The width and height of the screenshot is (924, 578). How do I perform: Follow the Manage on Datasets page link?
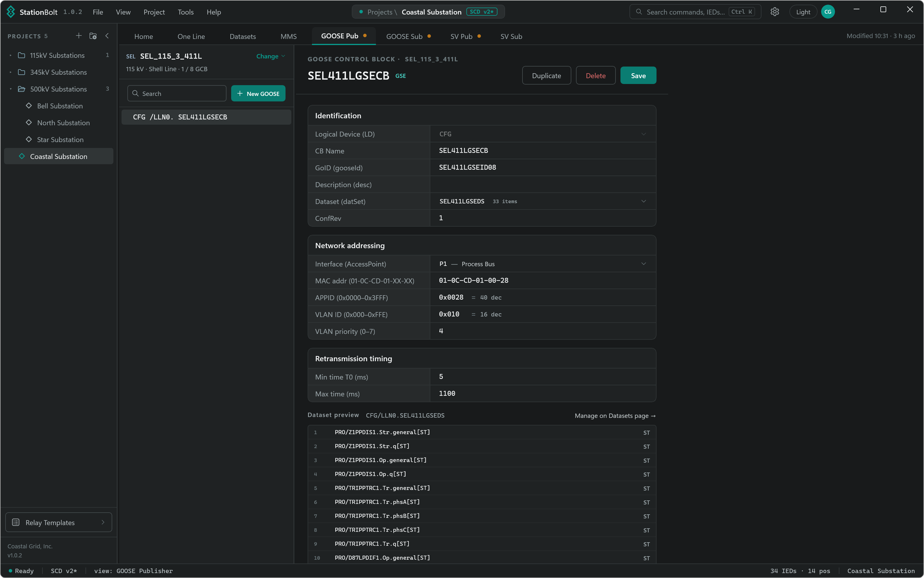tap(615, 416)
